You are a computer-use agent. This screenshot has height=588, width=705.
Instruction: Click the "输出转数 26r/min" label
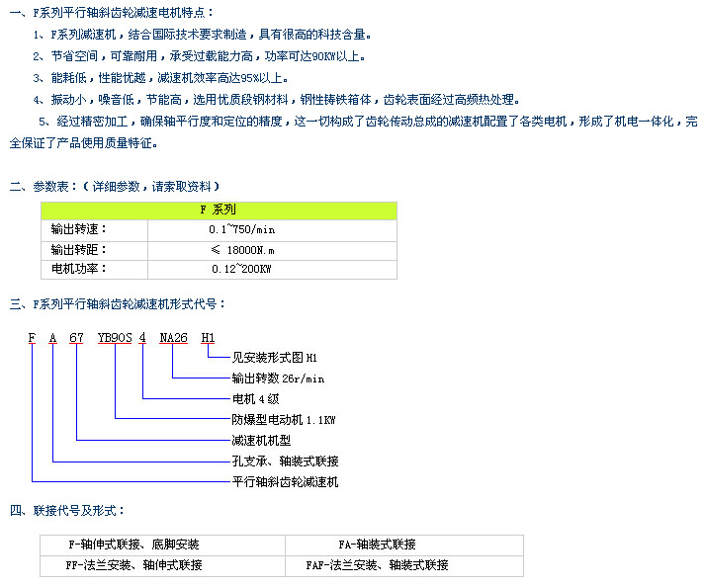pos(278,378)
